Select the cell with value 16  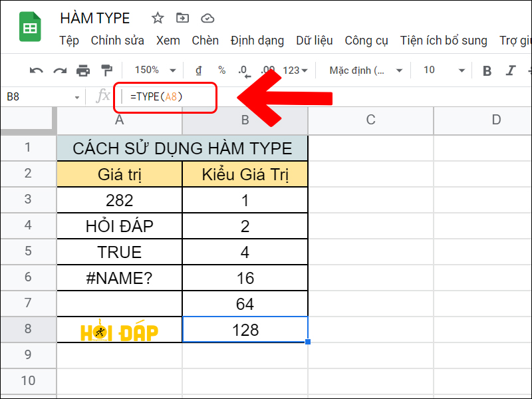click(245, 278)
